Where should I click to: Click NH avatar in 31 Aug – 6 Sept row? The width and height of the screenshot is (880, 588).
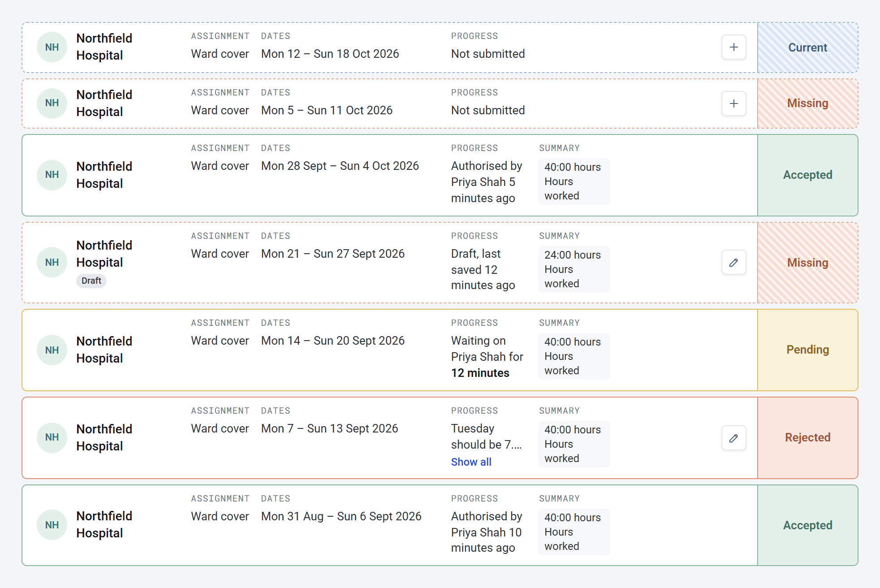click(x=52, y=525)
